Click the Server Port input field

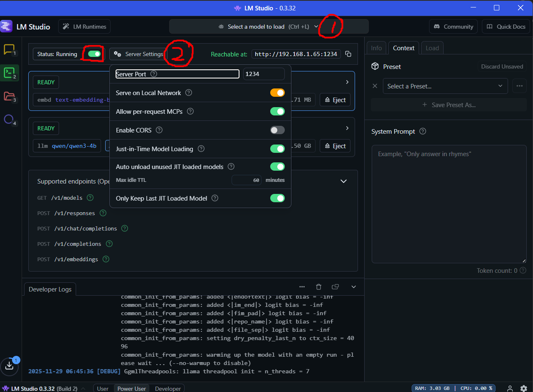coord(264,73)
